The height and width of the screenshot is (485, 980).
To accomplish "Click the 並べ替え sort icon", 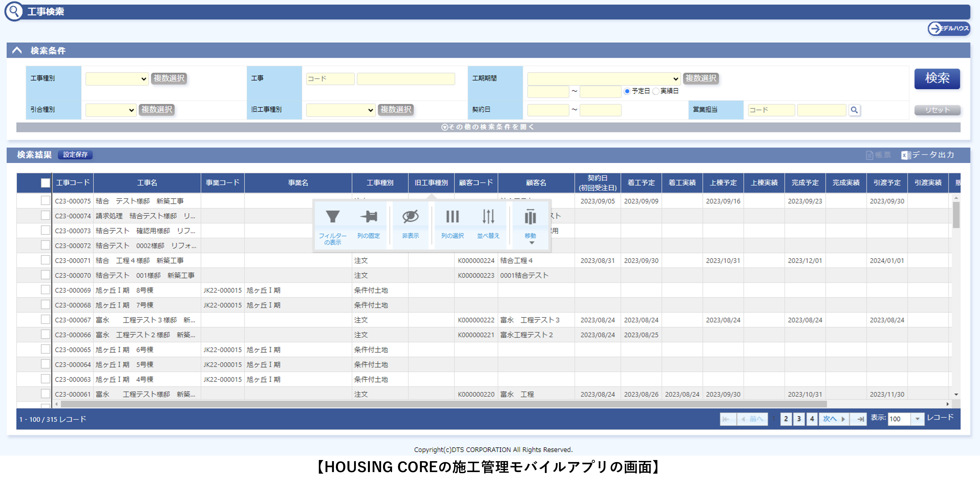I will [488, 217].
